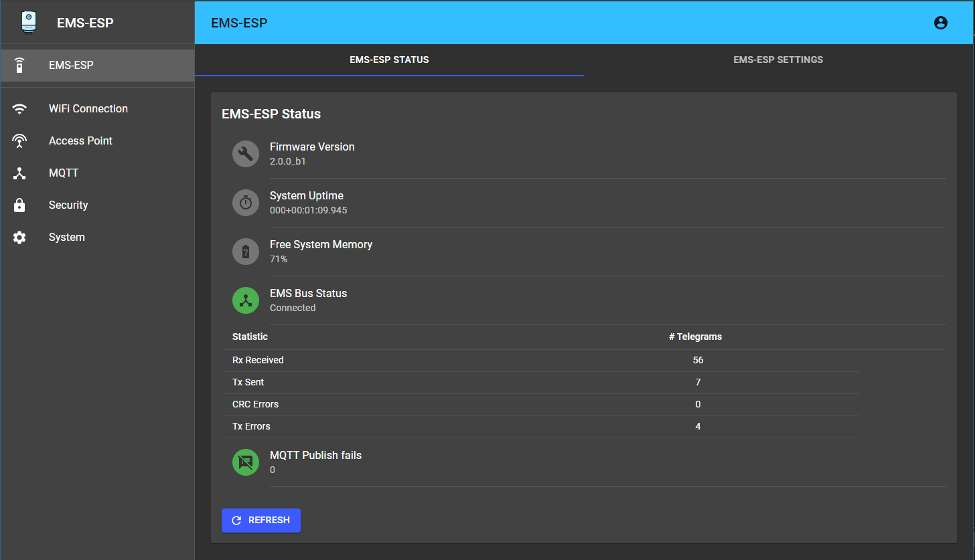
Task: Click the user account profile icon
Action: 940,23
